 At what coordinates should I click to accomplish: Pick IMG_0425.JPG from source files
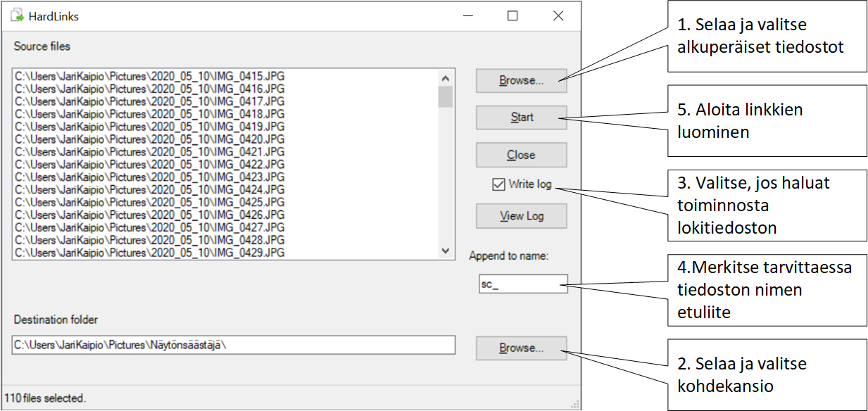pyautogui.click(x=149, y=202)
